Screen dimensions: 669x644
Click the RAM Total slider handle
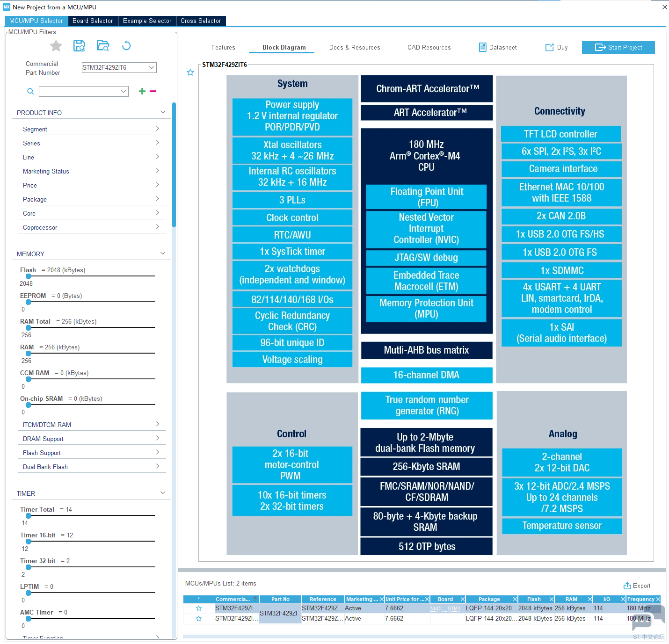point(29,328)
